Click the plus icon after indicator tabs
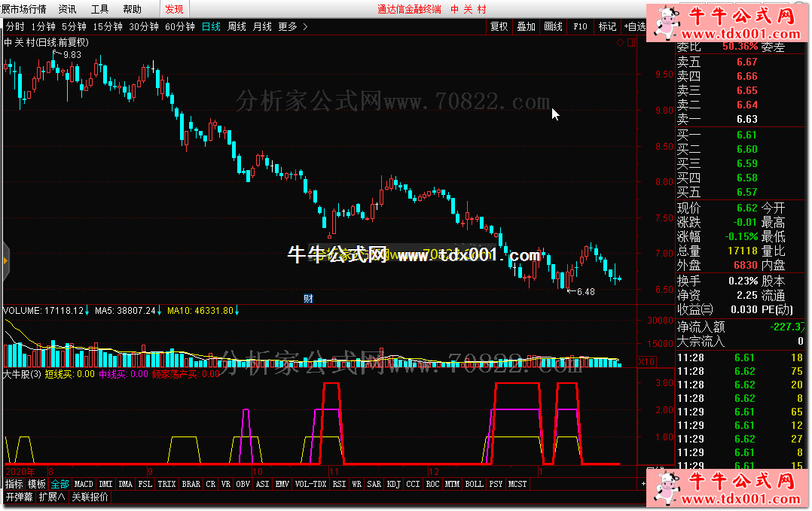 click(x=643, y=484)
